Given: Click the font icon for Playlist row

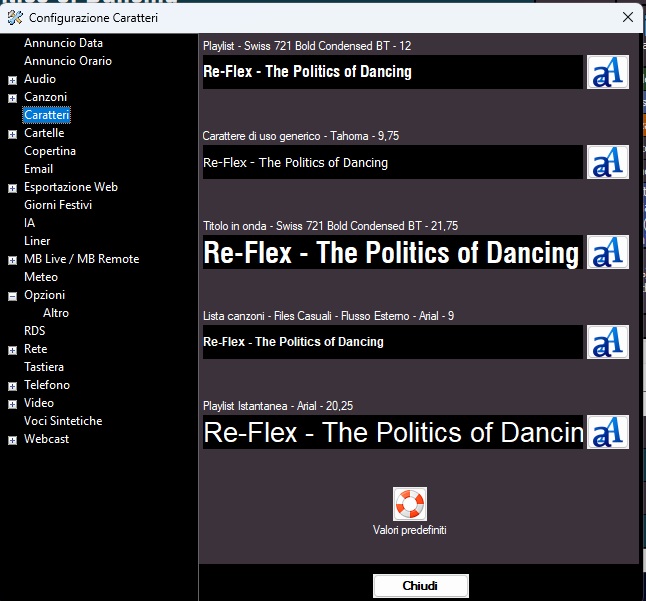Looking at the screenshot, I should point(607,72).
